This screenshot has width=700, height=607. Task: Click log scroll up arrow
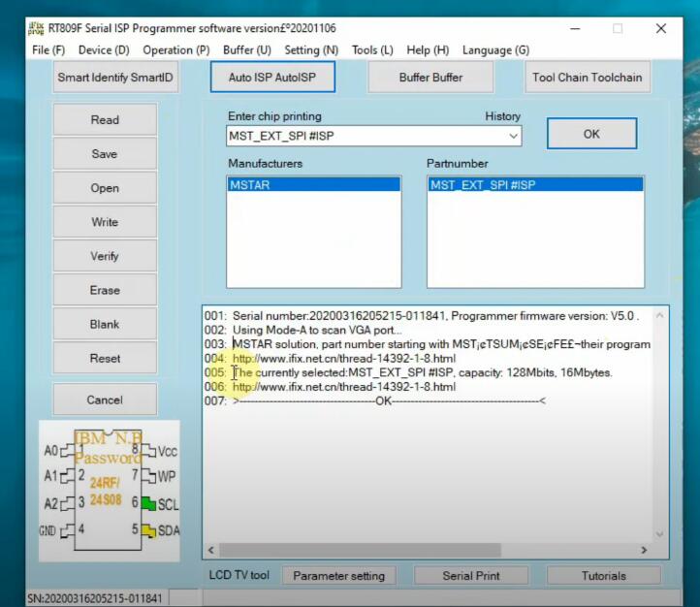660,315
